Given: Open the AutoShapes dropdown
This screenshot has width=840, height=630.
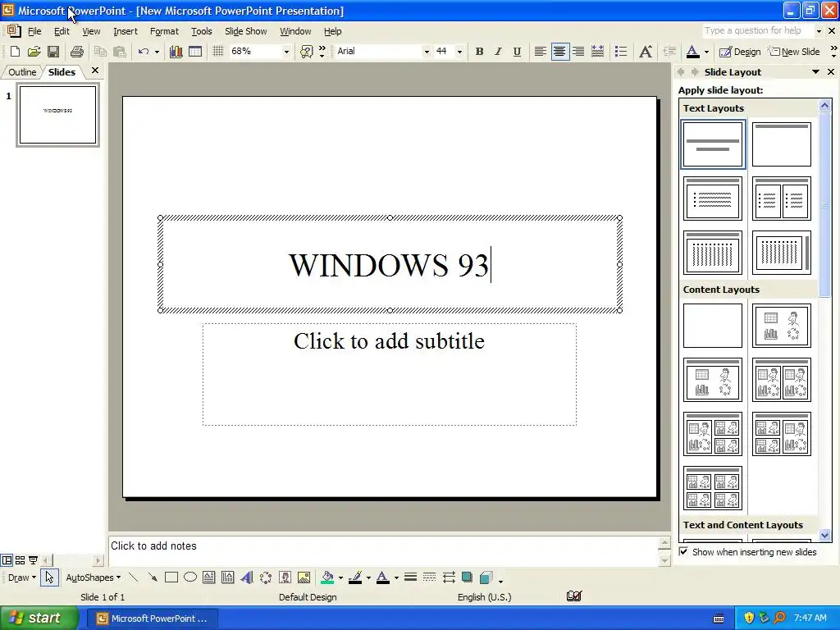Looking at the screenshot, I should [x=94, y=577].
